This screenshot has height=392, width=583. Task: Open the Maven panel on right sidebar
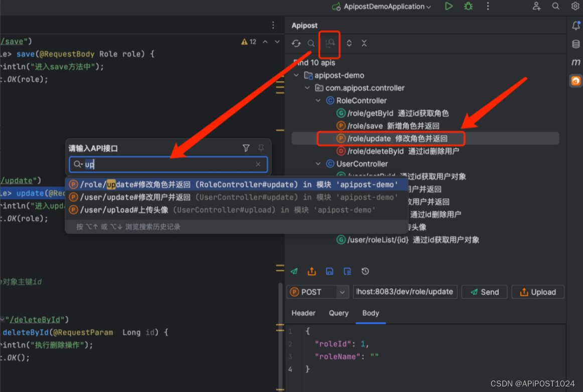click(x=575, y=62)
